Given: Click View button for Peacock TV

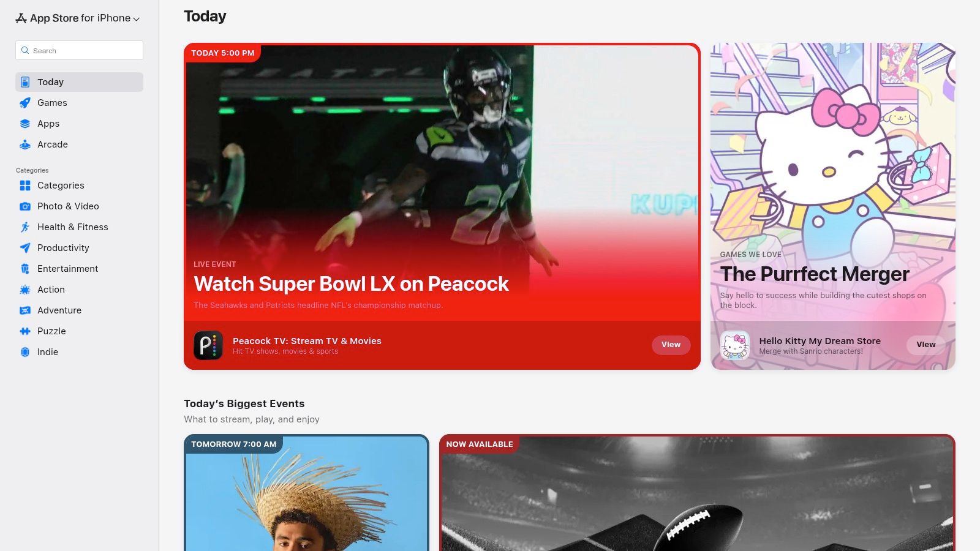Looking at the screenshot, I should coord(671,345).
